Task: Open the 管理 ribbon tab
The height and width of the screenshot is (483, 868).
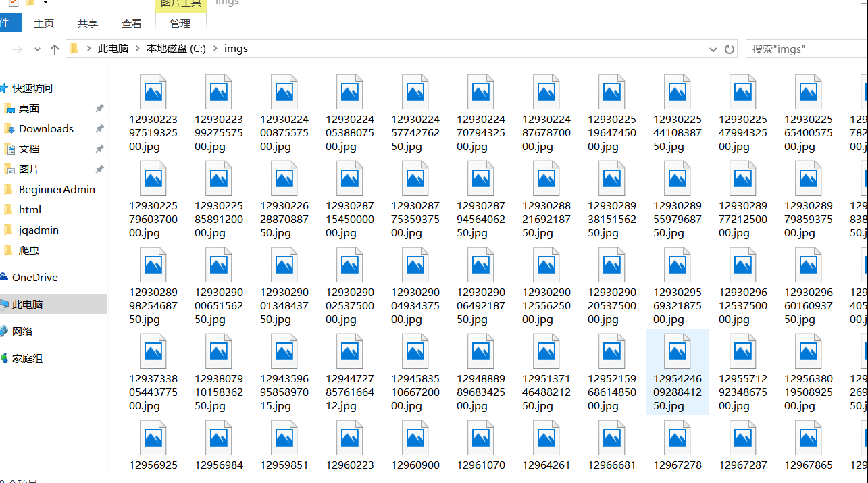Action: pos(180,23)
